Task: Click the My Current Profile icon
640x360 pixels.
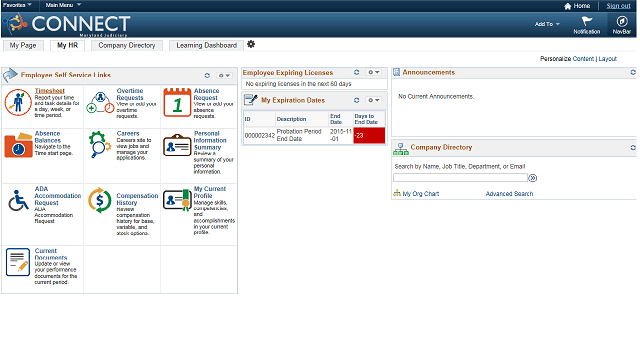Action: point(177,200)
